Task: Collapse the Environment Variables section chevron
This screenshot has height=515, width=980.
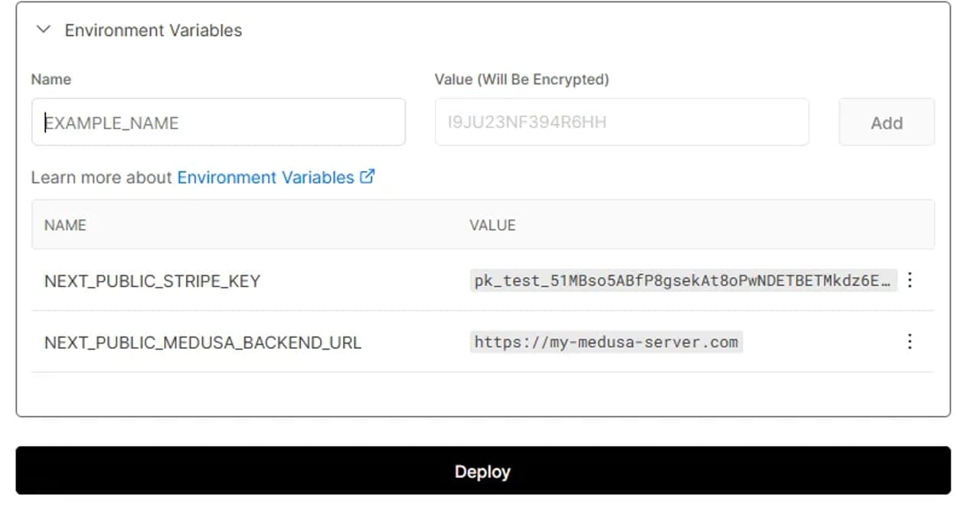Action: click(x=44, y=30)
